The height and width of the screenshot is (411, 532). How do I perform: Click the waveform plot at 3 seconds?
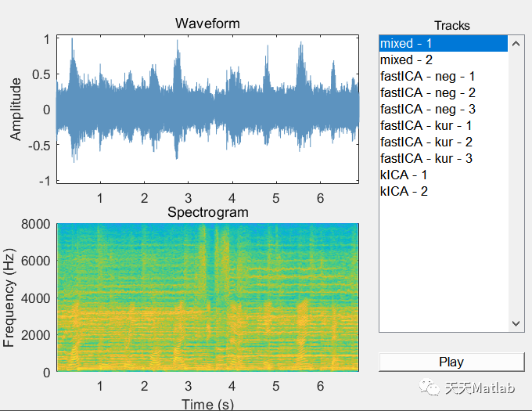[x=189, y=110]
